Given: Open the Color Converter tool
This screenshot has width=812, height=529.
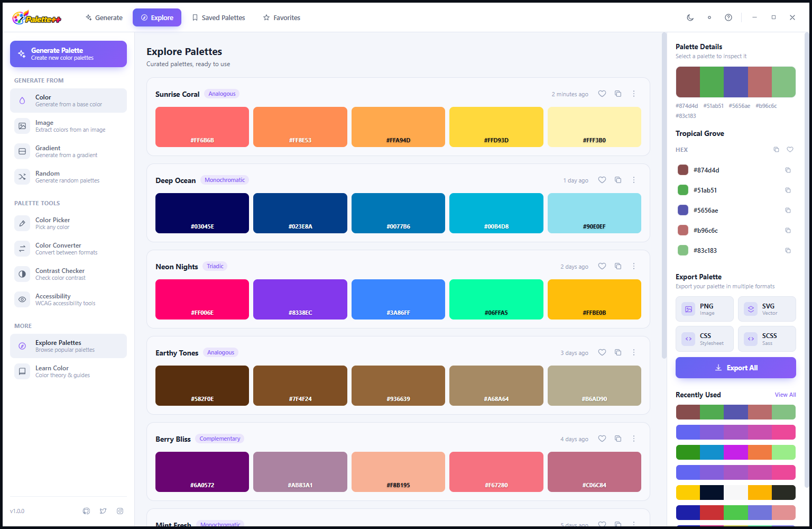Looking at the screenshot, I should [68, 249].
